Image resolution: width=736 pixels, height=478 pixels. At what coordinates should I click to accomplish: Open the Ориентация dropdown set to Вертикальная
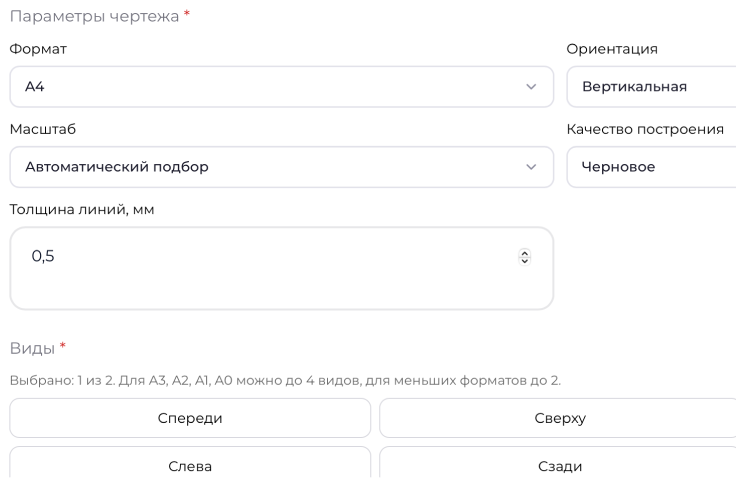650,87
